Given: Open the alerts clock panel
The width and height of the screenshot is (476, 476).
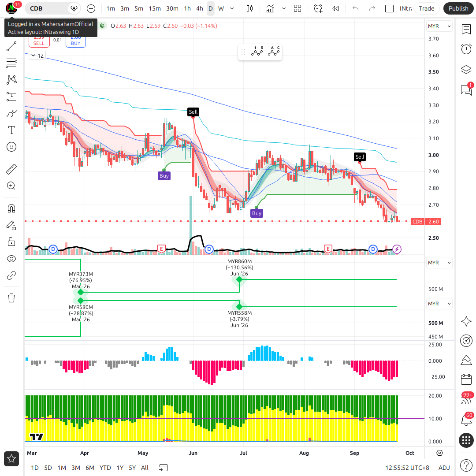Looking at the screenshot, I should point(466,49).
